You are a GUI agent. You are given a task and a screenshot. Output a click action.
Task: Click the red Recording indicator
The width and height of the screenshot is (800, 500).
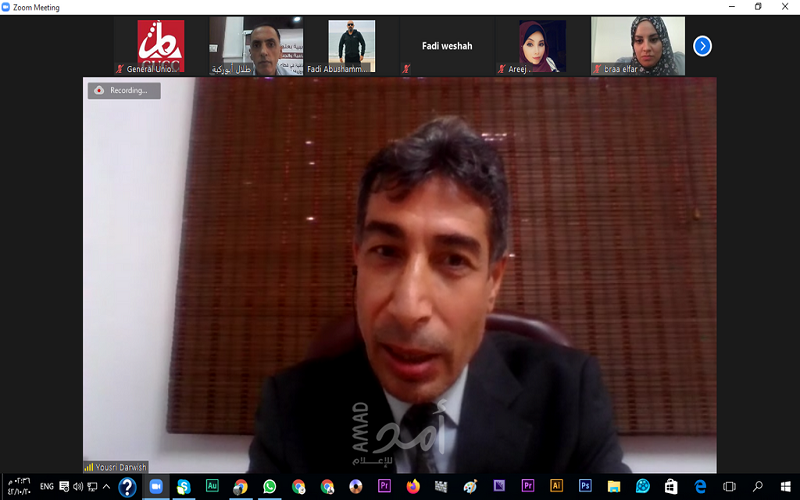pos(124,90)
